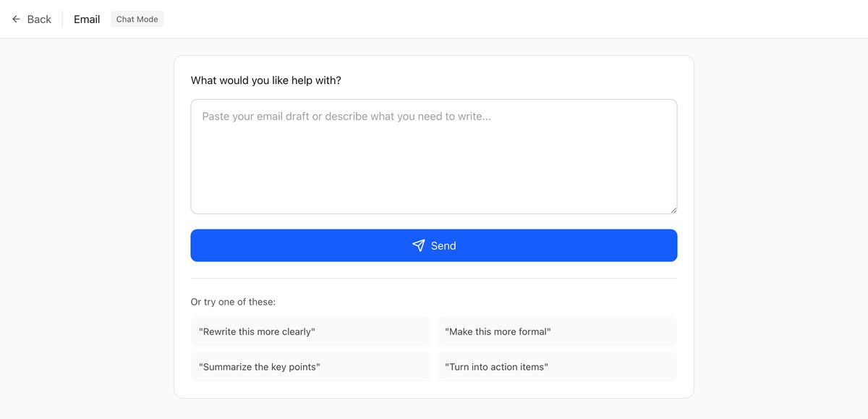Click the Back label text
The height and width of the screenshot is (419, 868).
[x=39, y=20]
